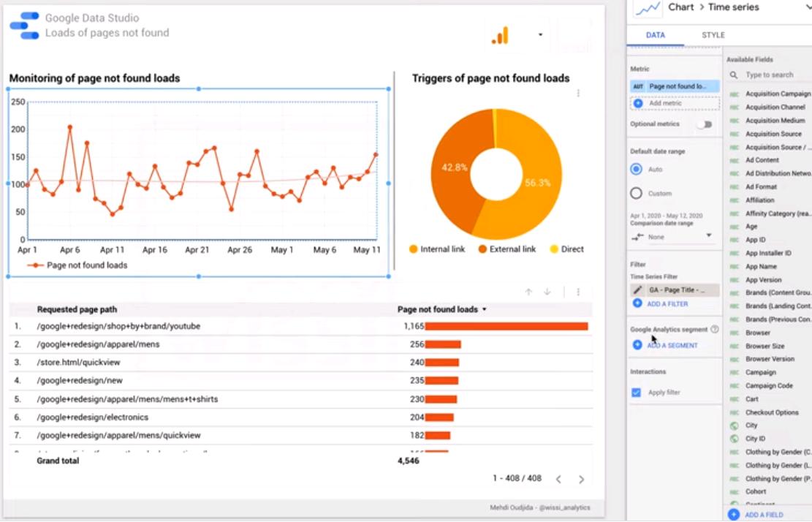Open the three-dot options on the donut chart
Image resolution: width=812 pixels, height=522 pixels.
pyautogui.click(x=578, y=92)
